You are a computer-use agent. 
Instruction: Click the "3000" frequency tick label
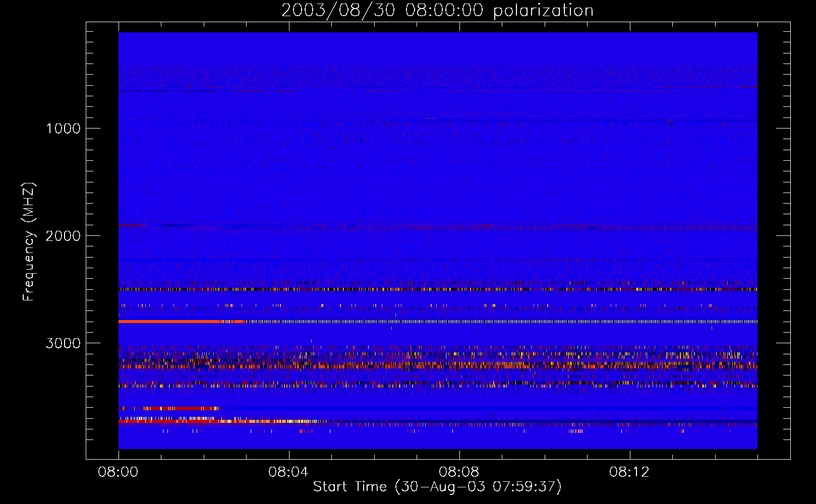pos(63,343)
